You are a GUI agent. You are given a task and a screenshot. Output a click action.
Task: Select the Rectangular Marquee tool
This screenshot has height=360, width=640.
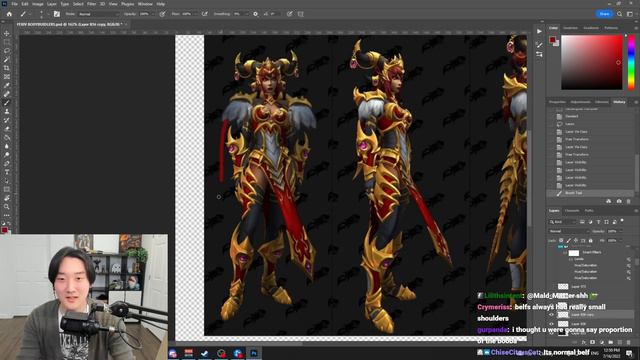pos(7,42)
